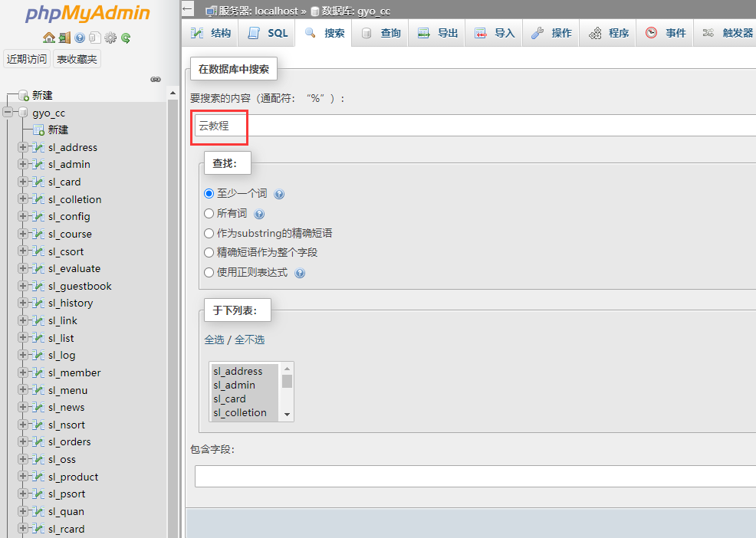Expand the sl_member table in tree
The height and width of the screenshot is (538, 756).
click(23, 372)
